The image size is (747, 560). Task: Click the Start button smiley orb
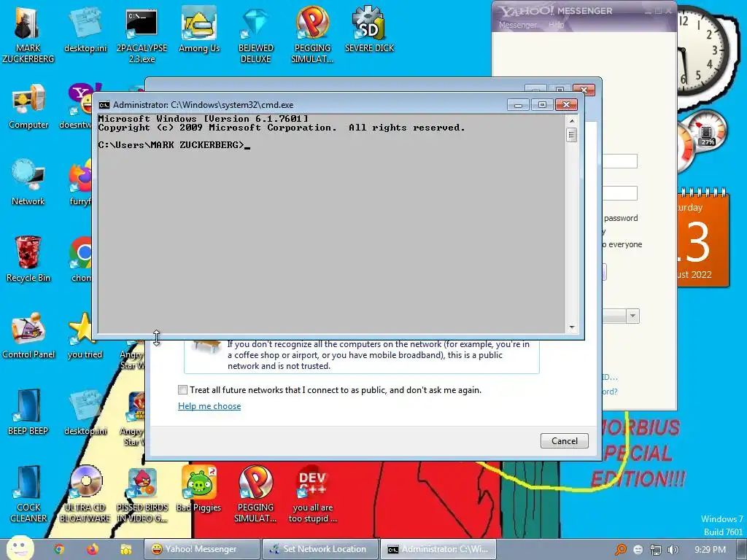[20, 548]
